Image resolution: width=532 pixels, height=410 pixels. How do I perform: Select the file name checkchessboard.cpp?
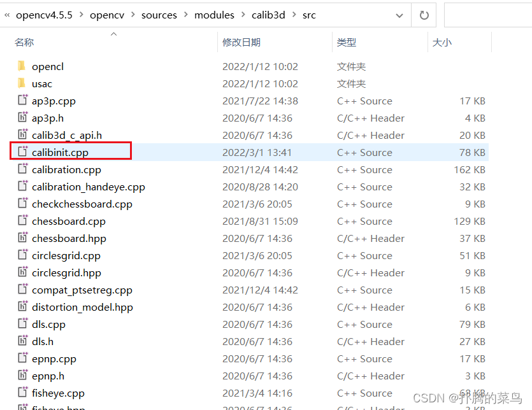82,204
